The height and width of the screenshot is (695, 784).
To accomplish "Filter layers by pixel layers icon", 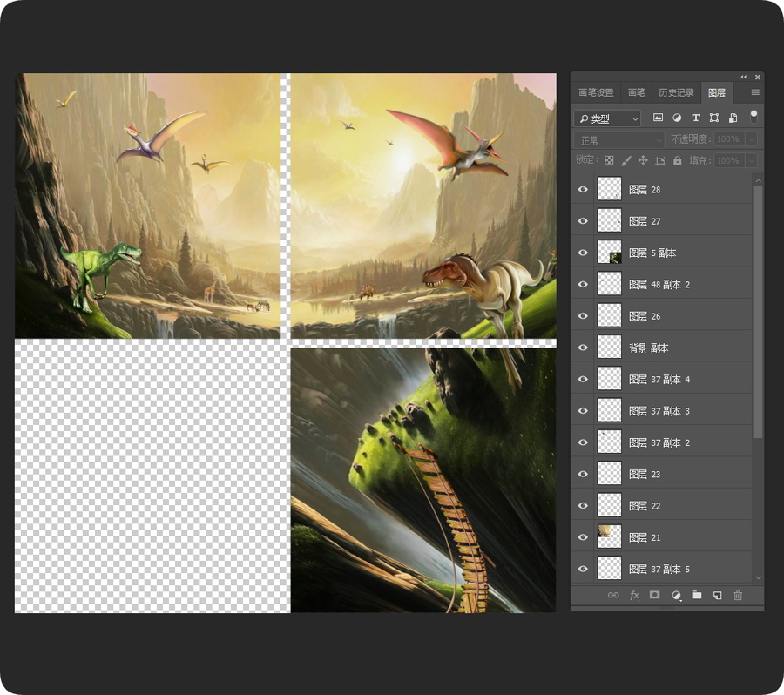I will coord(658,118).
